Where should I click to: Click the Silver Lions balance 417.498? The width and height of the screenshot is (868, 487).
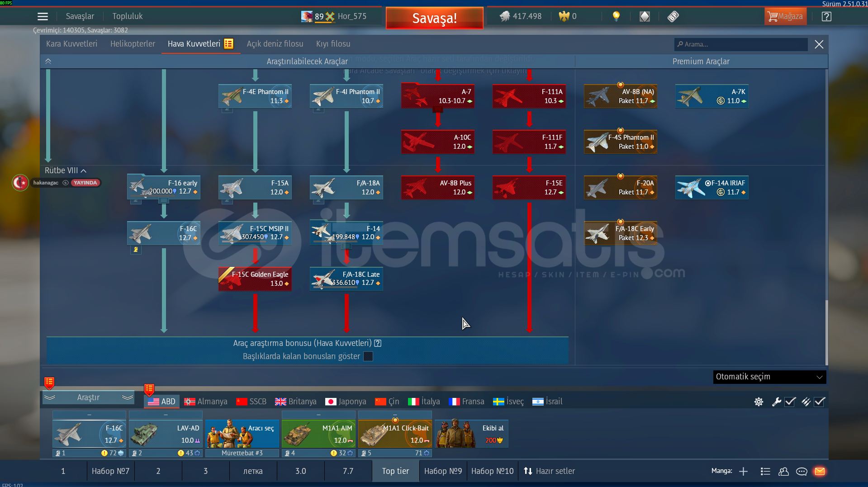521,16
